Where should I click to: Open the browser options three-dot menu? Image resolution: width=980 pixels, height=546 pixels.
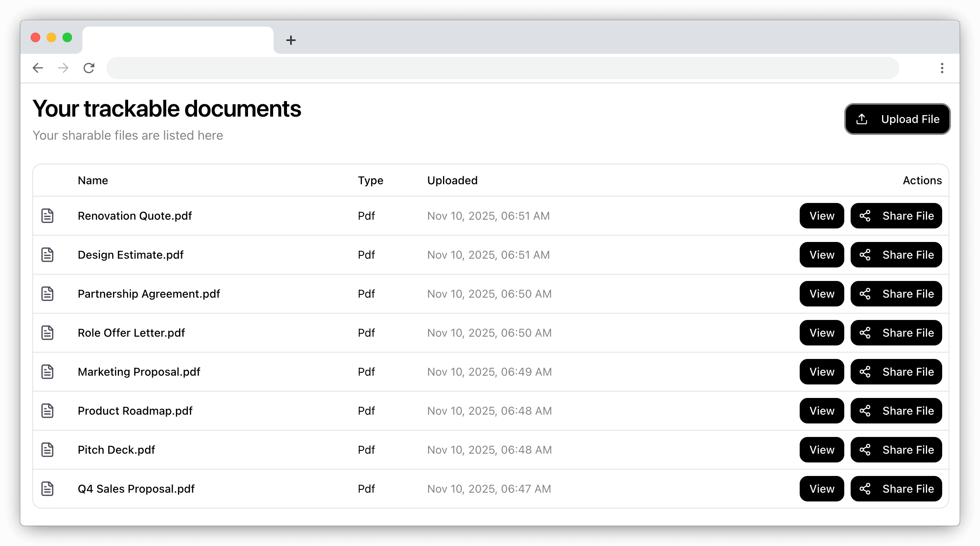942,68
